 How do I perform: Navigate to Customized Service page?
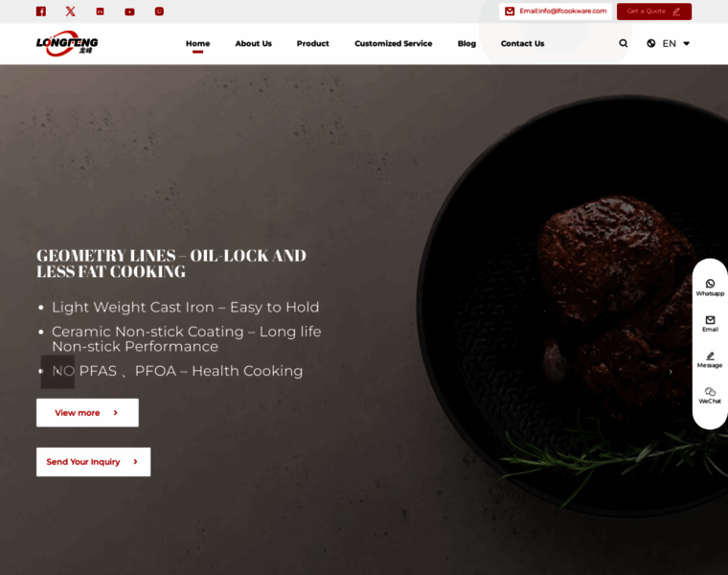394,44
